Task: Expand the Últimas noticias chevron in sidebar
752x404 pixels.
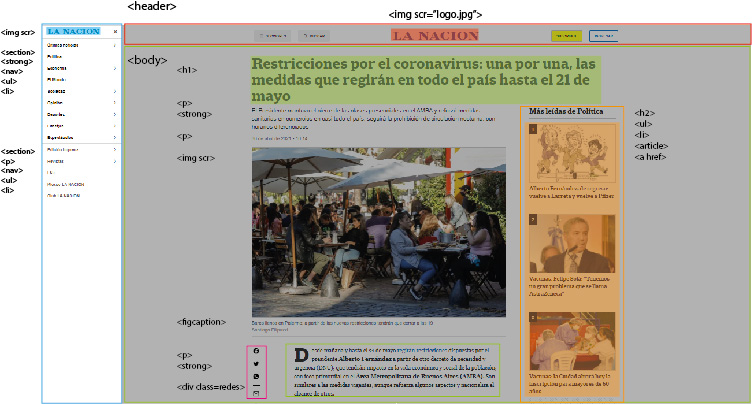Action: 115,46
